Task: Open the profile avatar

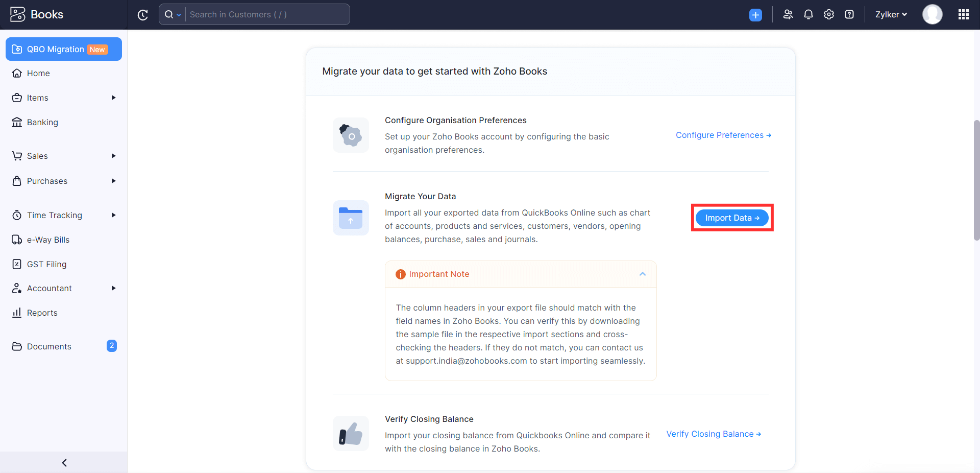Action: (932, 14)
